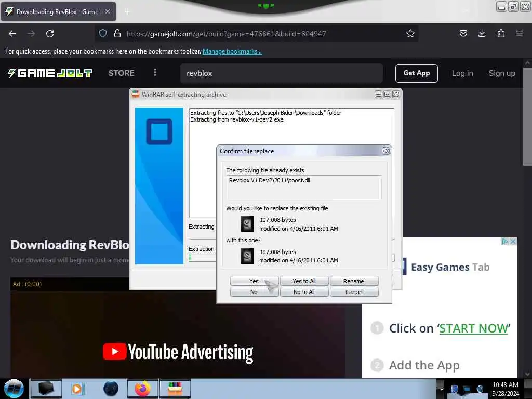The height and width of the screenshot is (399, 532).
Task: Click the site padlock security icon
Action: (117, 33)
